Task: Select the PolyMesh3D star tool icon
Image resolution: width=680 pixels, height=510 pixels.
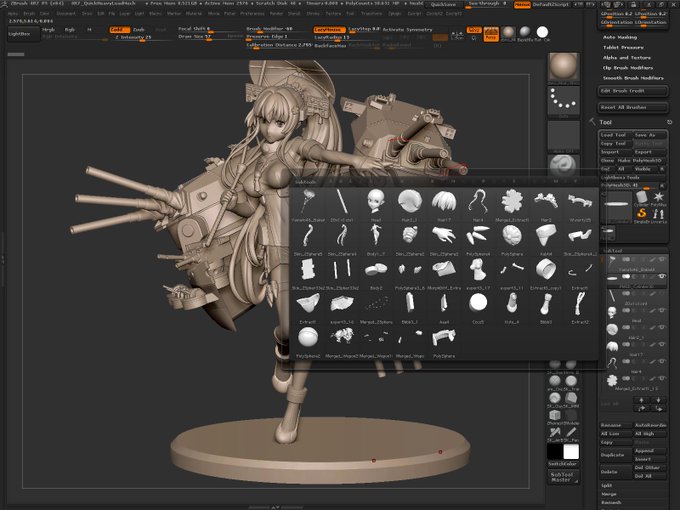Action: point(658,198)
